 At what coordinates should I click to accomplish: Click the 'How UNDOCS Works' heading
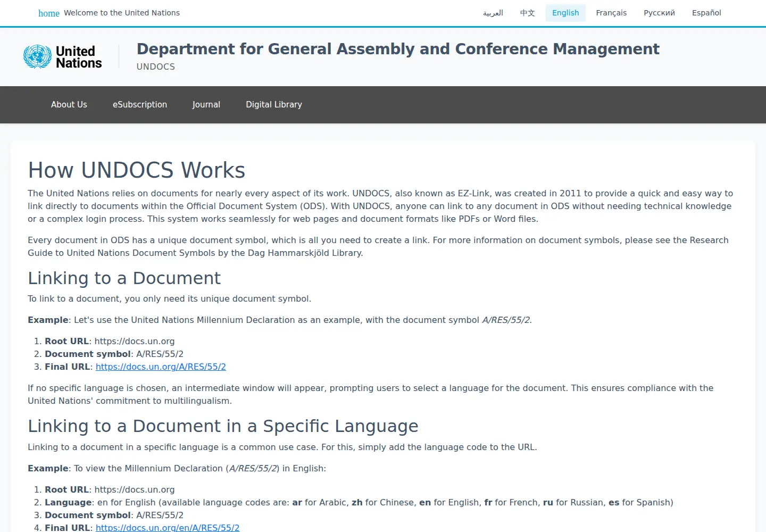tap(137, 170)
